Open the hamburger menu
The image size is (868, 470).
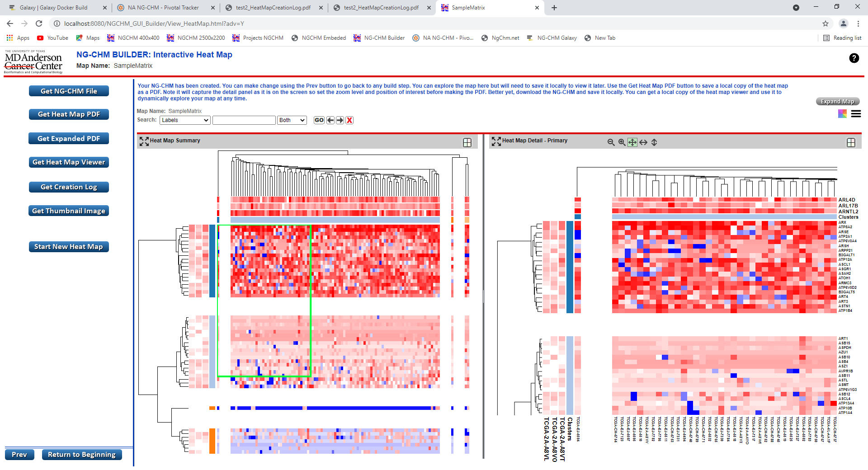tap(856, 114)
